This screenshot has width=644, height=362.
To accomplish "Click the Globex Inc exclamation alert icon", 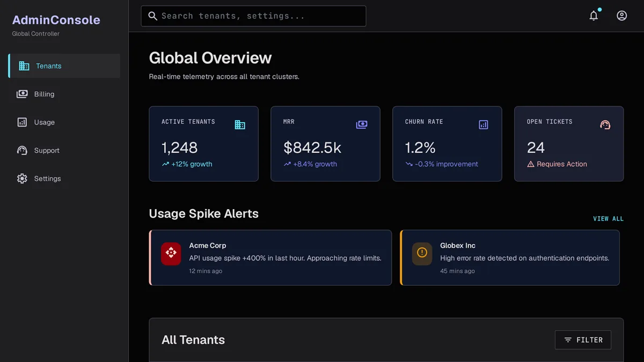I will (x=422, y=254).
